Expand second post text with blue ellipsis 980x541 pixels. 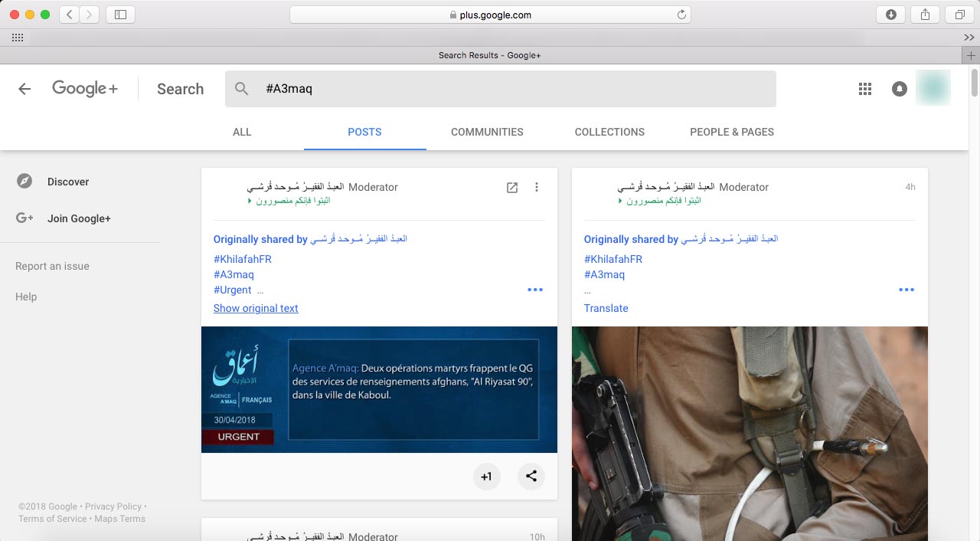(906, 290)
